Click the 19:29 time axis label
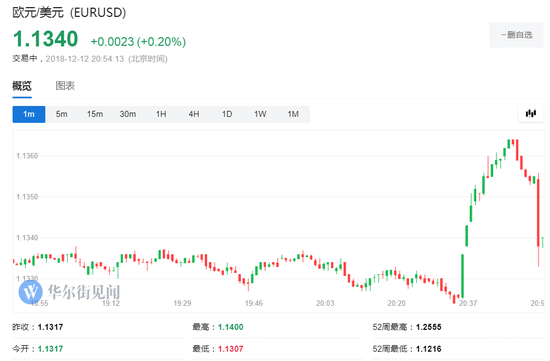 pos(182,303)
